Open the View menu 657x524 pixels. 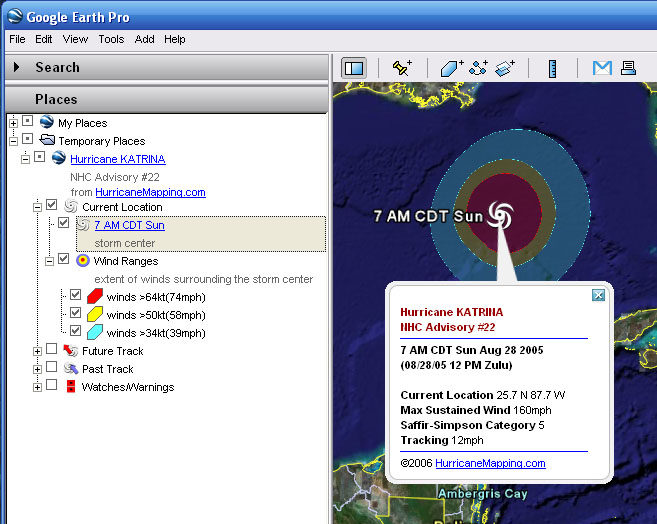(x=75, y=39)
